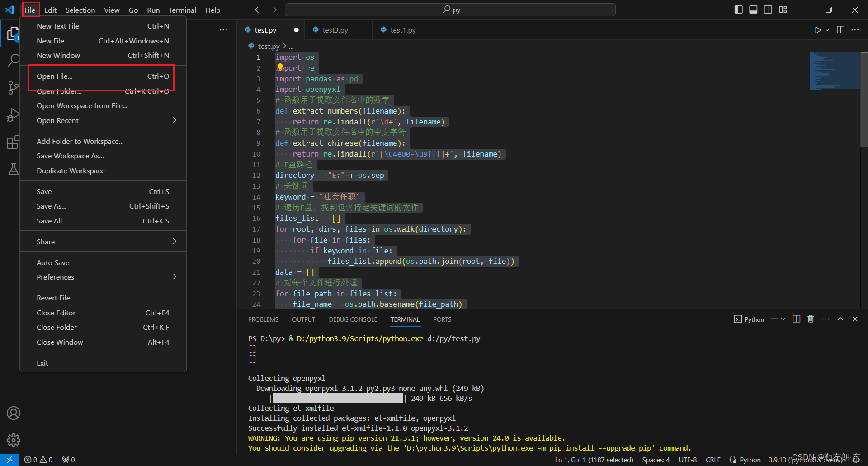Open the Run and Debug view
This screenshot has width=868, height=466.
[13, 115]
